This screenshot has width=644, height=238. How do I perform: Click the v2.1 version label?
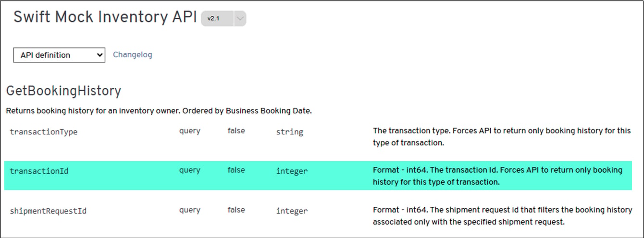coord(212,19)
